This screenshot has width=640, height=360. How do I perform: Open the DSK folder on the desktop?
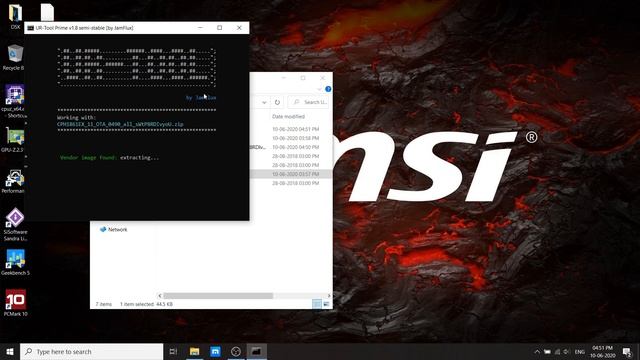[15, 16]
